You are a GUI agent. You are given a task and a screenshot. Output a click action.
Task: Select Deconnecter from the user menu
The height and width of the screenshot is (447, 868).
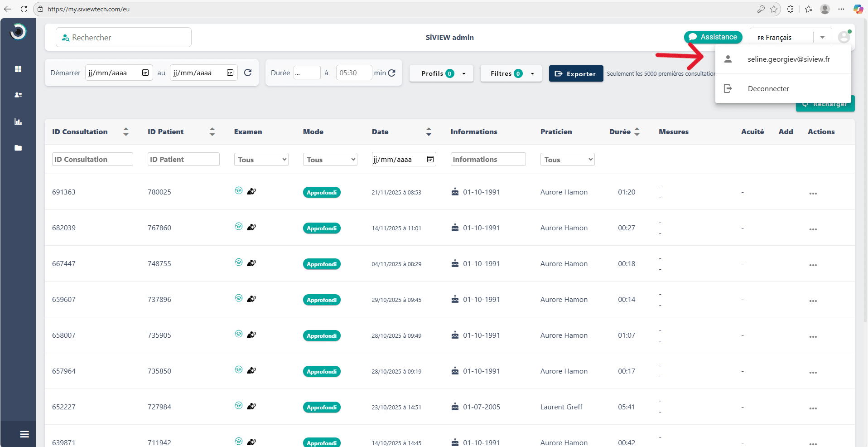tap(768, 89)
